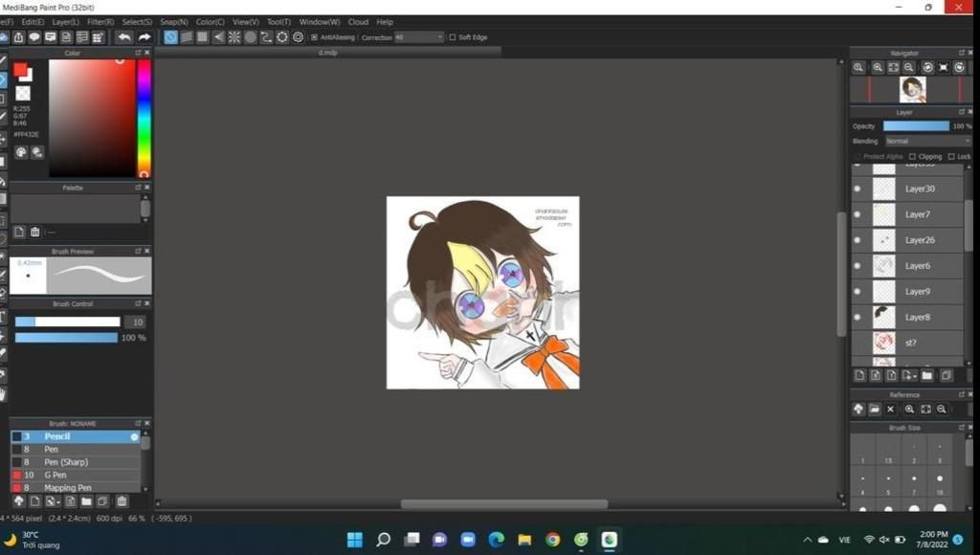Select the Text tool in left toolbar
980x555 pixels.
3,317
